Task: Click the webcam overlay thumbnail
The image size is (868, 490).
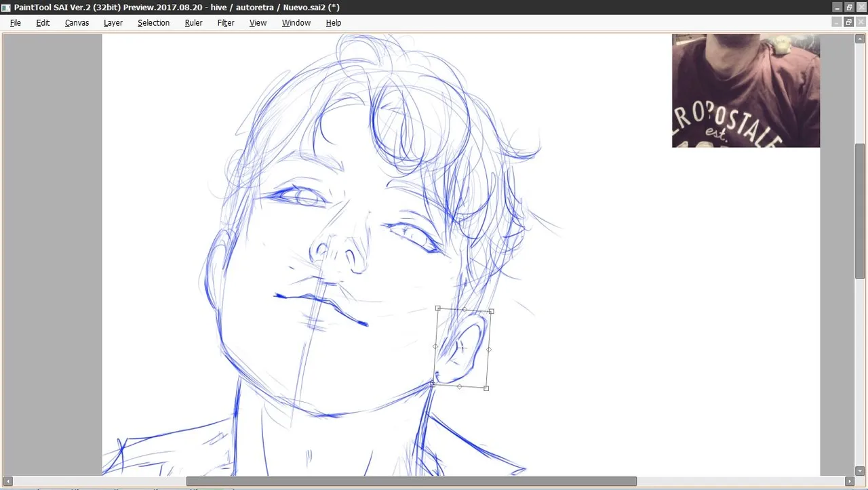Action: coord(746,90)
